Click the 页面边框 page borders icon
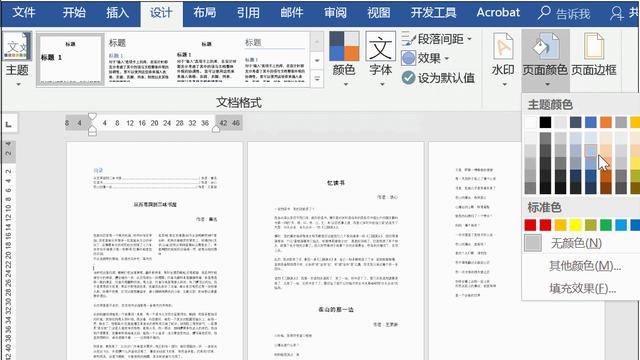640x360 pixels. 593,46
